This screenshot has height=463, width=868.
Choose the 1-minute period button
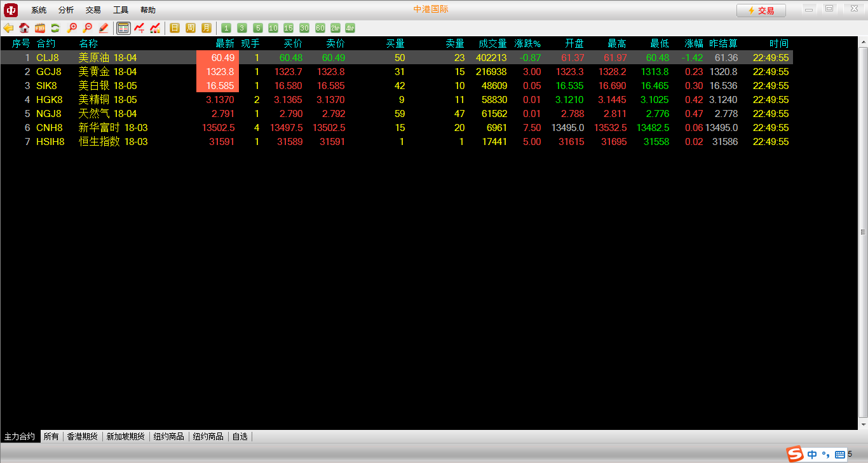tap(226, 28)
